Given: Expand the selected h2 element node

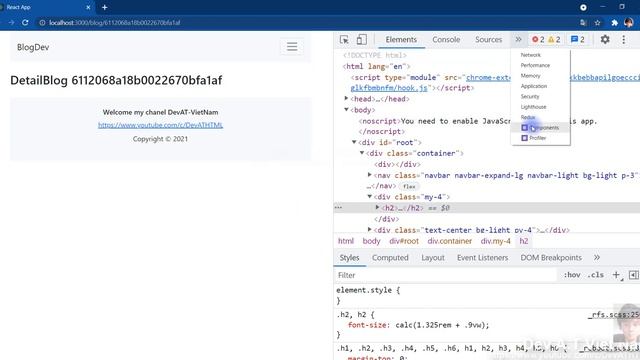Looking at the screenshot, I should tap(377, 207).
